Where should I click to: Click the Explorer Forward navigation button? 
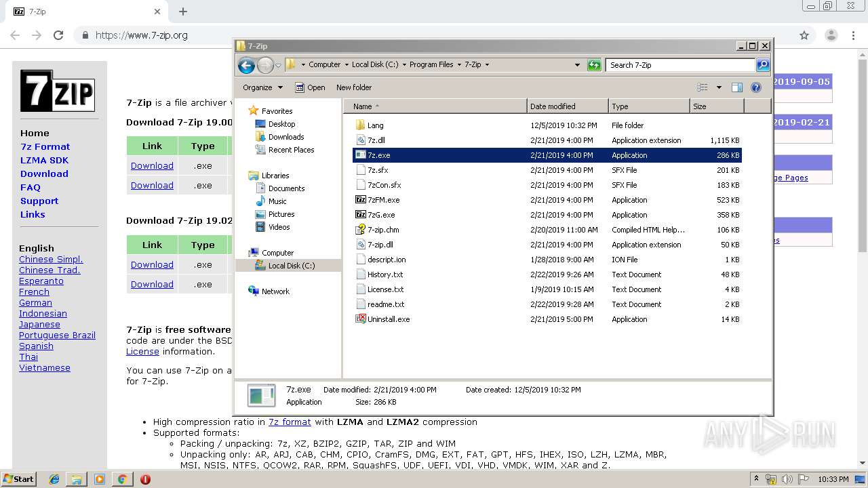tap(265, 65)
